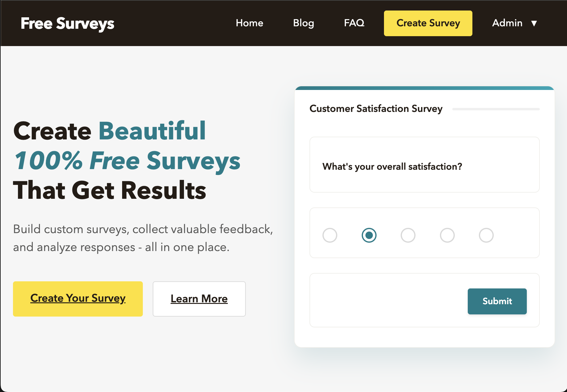Pick the rightmost satisfaction rating option

486,235
